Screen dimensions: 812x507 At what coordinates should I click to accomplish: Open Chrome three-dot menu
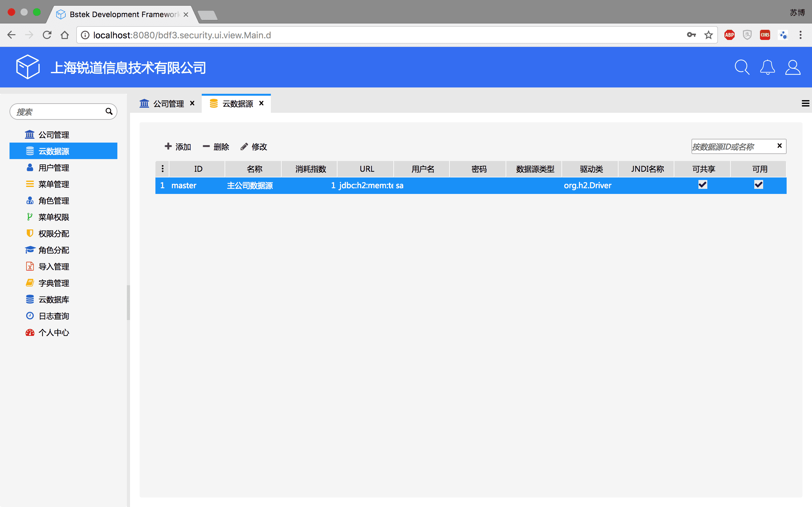pyautogui.click(x=800, y=35)
